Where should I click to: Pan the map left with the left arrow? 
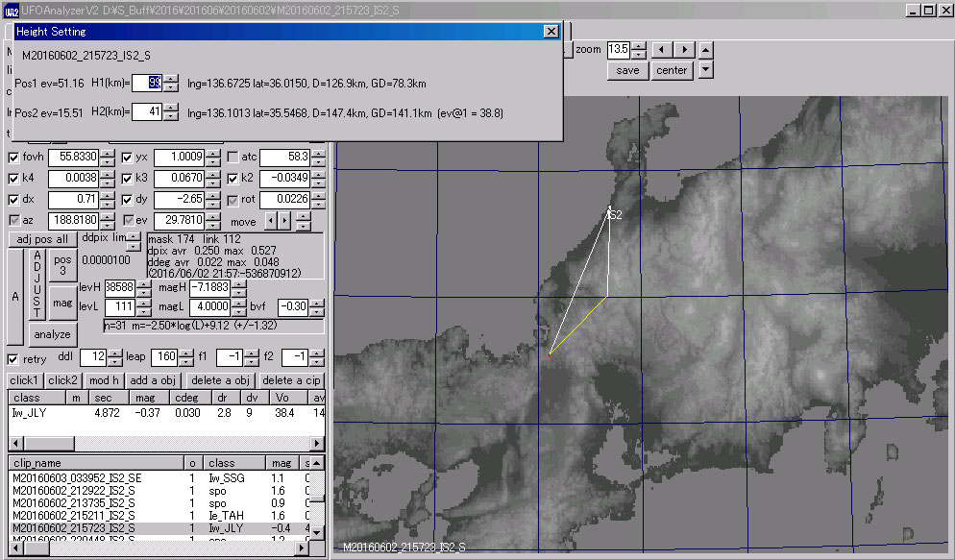coord(662,49)
